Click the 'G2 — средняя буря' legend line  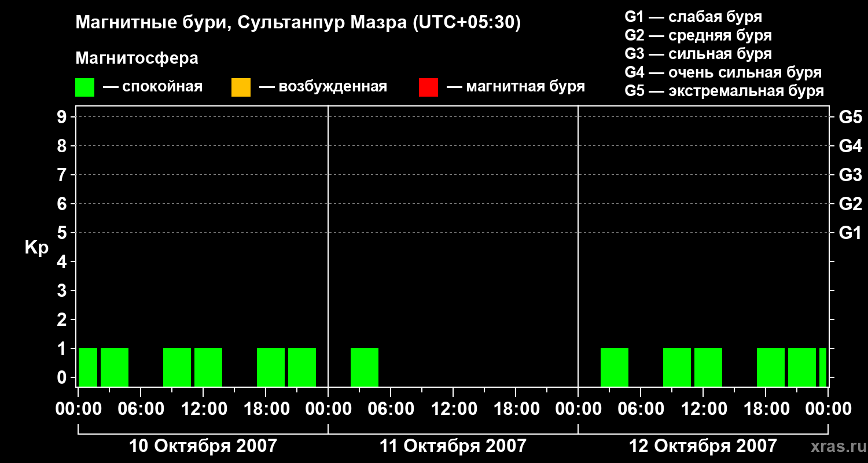698,35
